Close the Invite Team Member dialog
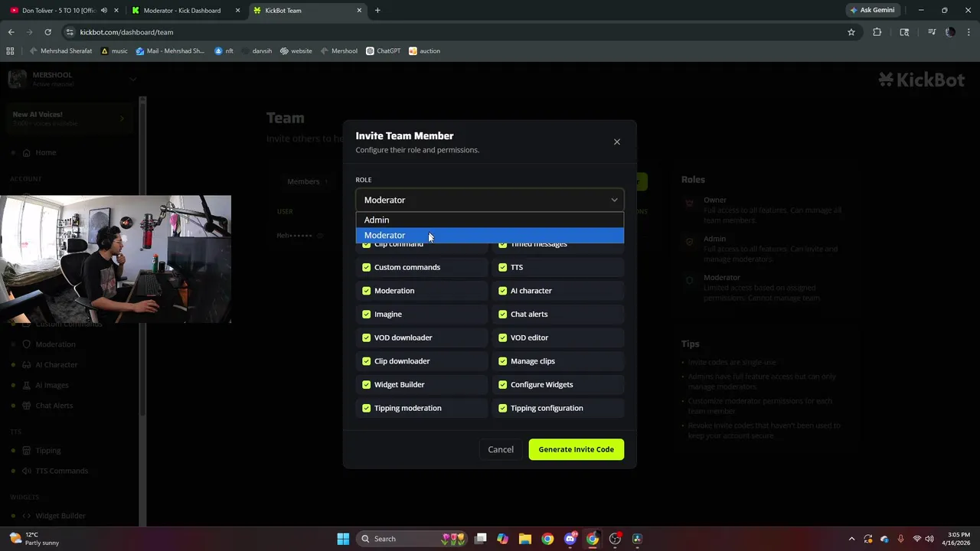This screenshot has height=551, width=980. (616, 142)
